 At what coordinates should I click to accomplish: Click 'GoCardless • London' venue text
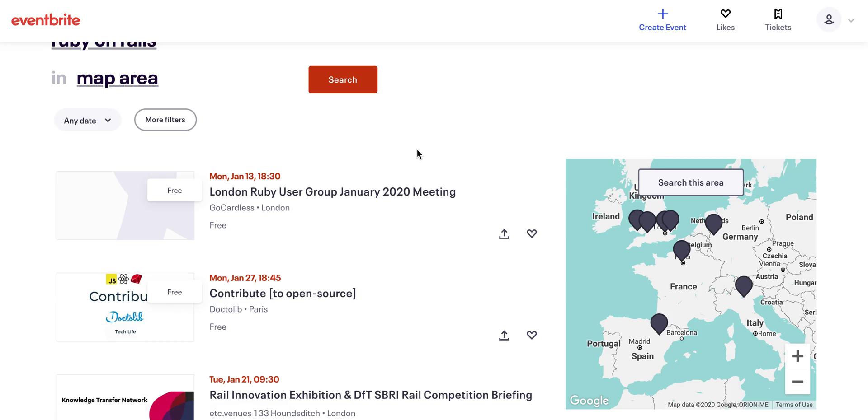coord(250,208)
